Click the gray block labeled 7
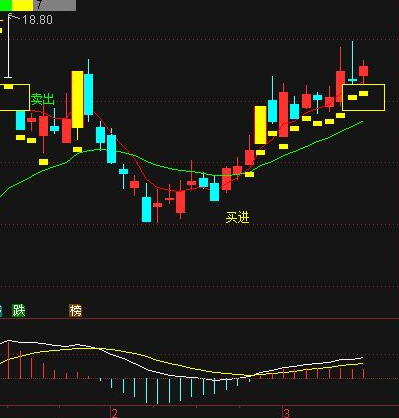Image resolution: width=399 pixels, height=418 pixels. 55,5
